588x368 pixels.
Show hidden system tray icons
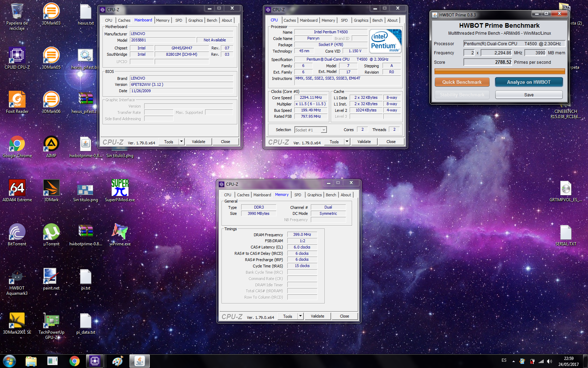(513, 361)
